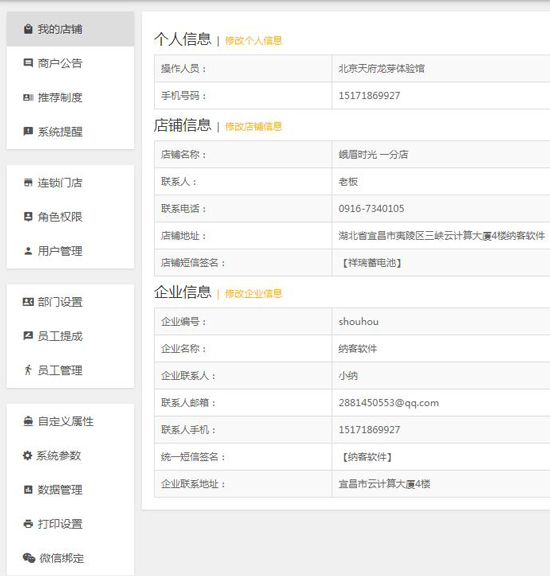Click the SMS signature 【祥瑞蓄电池】
This screenshot has height=576, width=550.
[371, 263]
